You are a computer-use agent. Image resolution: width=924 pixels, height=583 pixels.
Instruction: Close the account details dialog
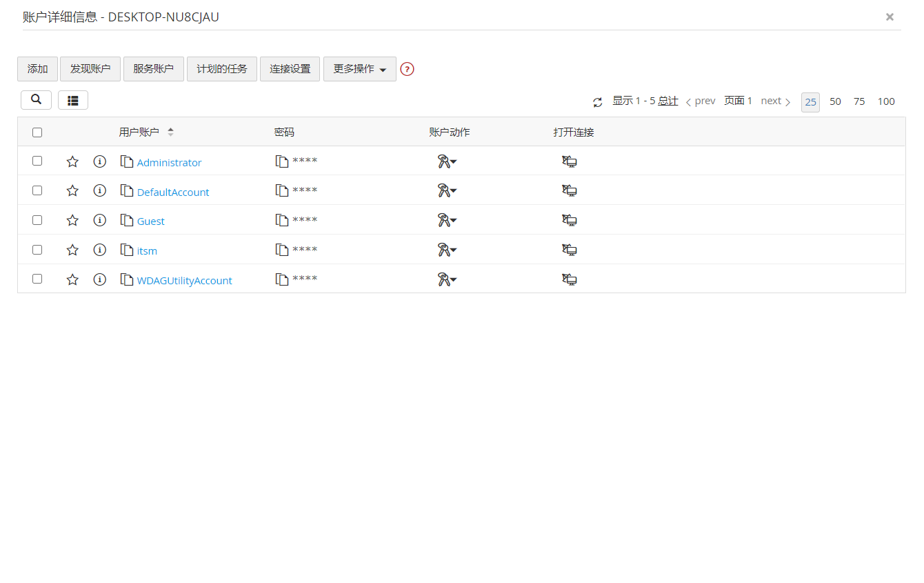pyautogui.click(x=890, y=17)
